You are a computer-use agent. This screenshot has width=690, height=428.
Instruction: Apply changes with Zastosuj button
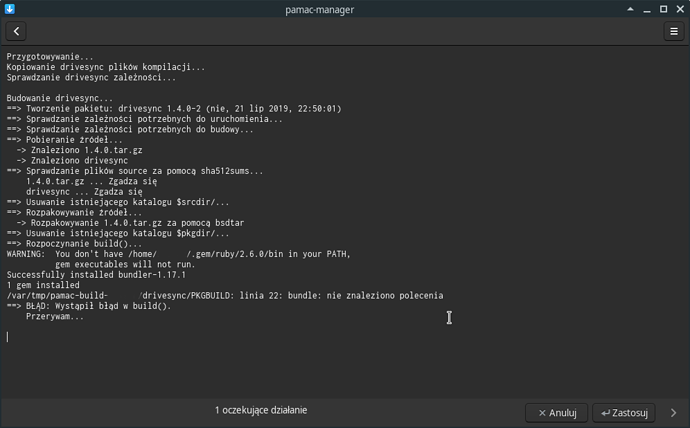click(624, 413)
